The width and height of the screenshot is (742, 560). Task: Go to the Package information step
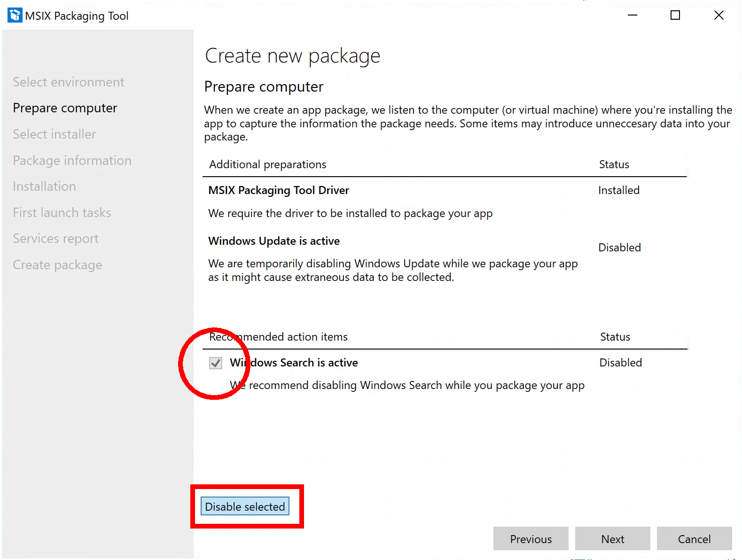coord(72,161)
